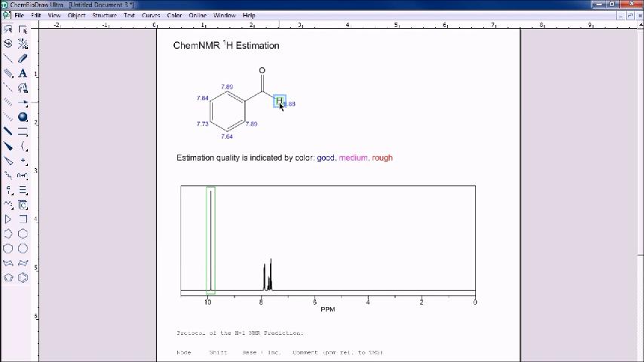Open the Text menu

point(130,15)
